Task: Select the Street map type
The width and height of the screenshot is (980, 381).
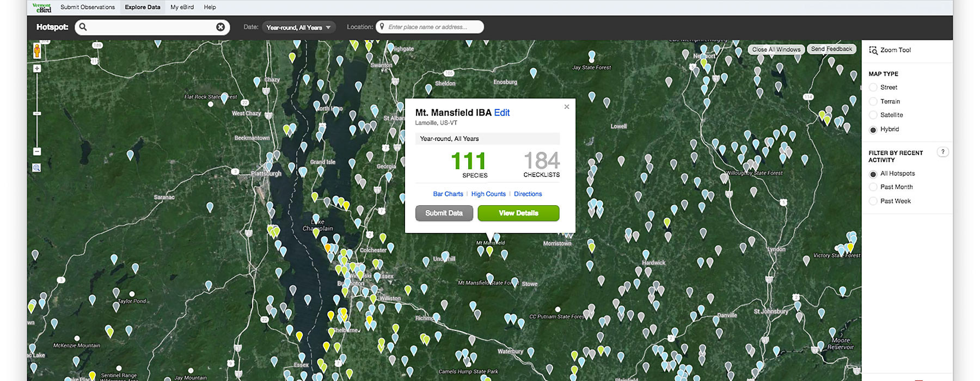Action: (873, 88)
